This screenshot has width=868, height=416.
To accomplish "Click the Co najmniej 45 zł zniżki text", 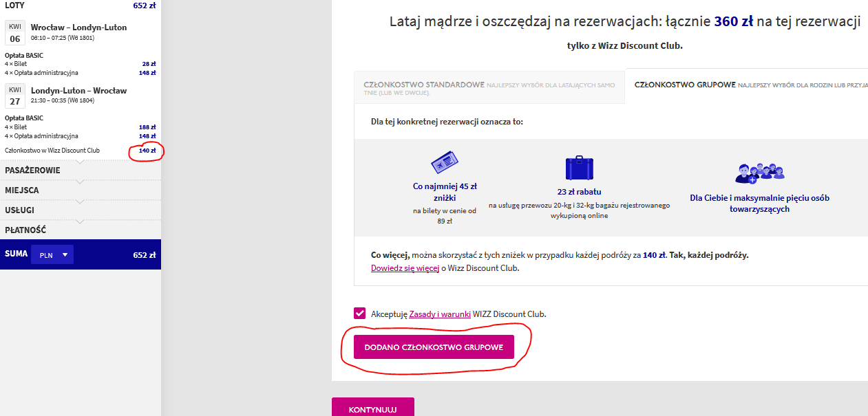I will 445,192.
